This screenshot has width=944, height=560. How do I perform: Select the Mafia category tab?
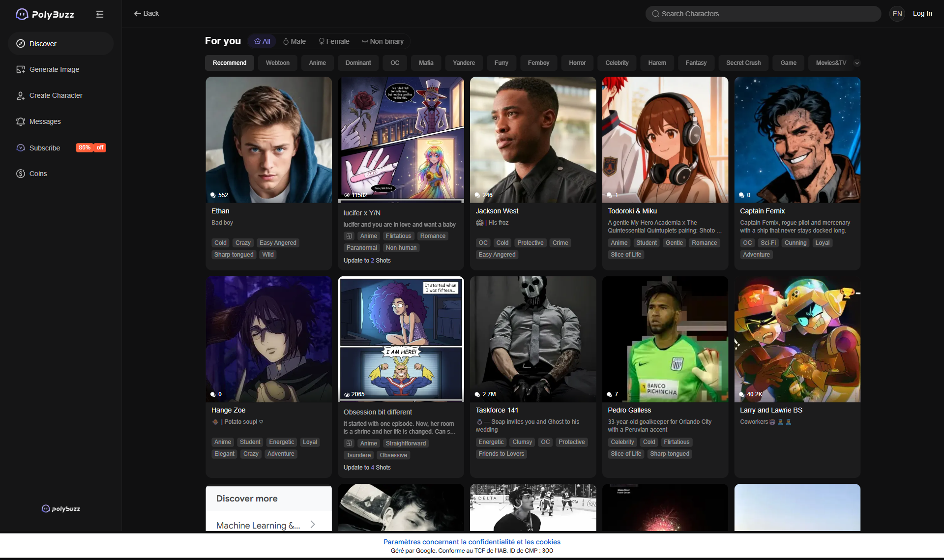(426, 63)
